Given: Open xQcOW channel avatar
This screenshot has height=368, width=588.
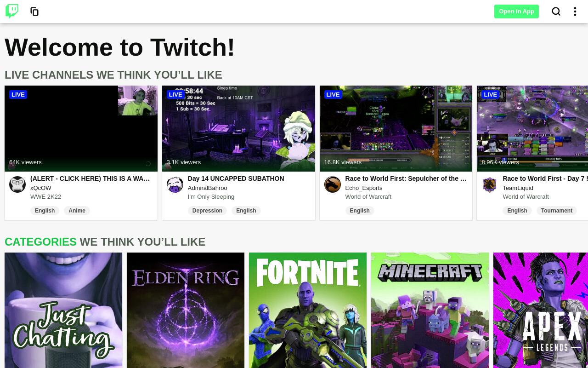Looking at the screenshot, I should [x=17, y=184].
